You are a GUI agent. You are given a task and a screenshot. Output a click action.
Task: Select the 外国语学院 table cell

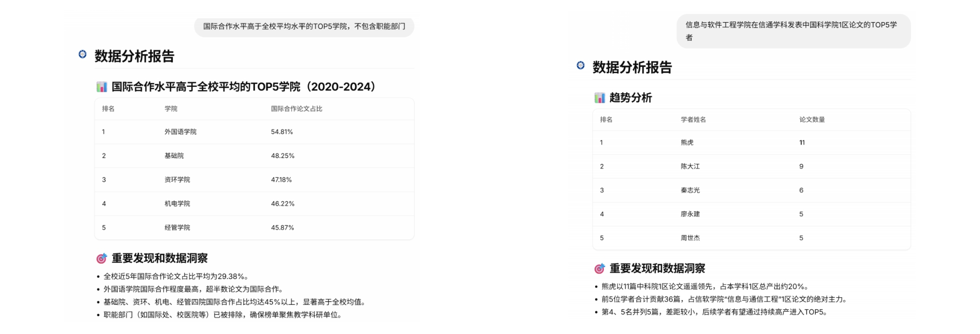[x=180, y=132]
